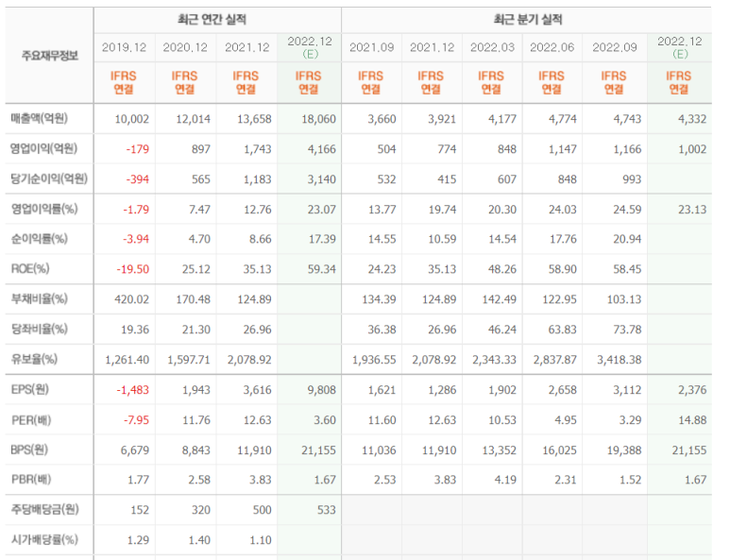Click operating margin value 23.07
Image resolution: width=730 pixels, height=560 pixels.
click(321, 210)
